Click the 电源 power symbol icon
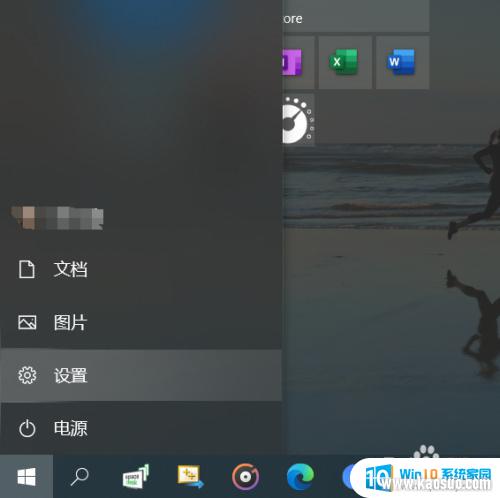 [27, 428]
